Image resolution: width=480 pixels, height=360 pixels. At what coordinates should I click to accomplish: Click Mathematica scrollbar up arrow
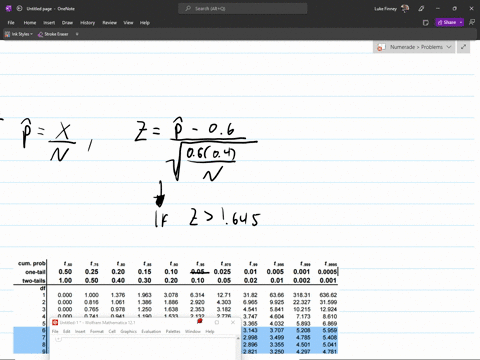[238, 338]
